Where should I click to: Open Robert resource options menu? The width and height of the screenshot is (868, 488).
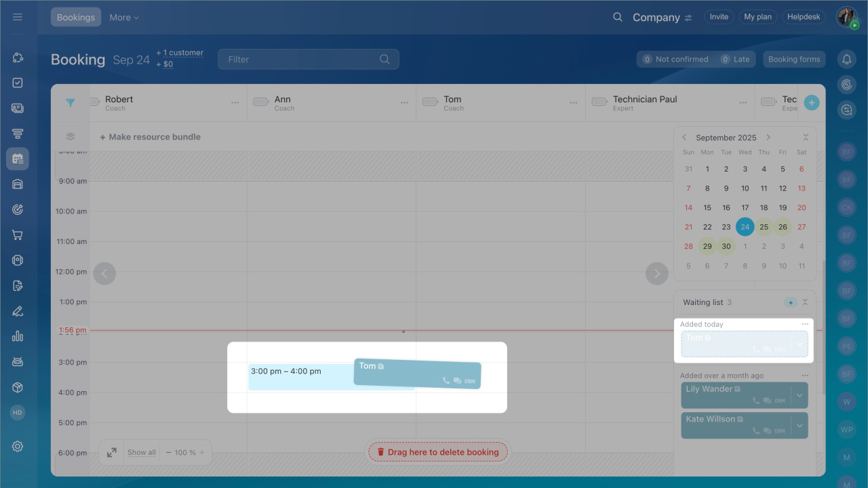tap(235, 103)
